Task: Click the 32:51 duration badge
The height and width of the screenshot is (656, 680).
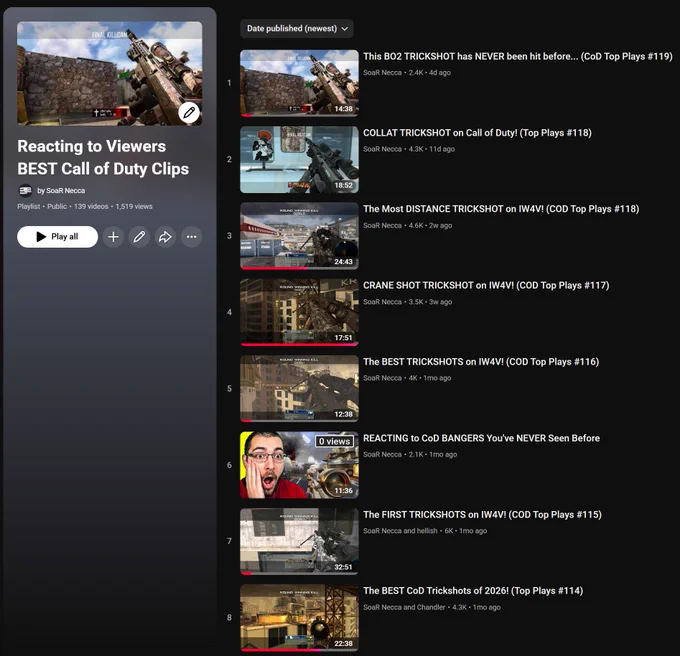Action: [343, 567]
